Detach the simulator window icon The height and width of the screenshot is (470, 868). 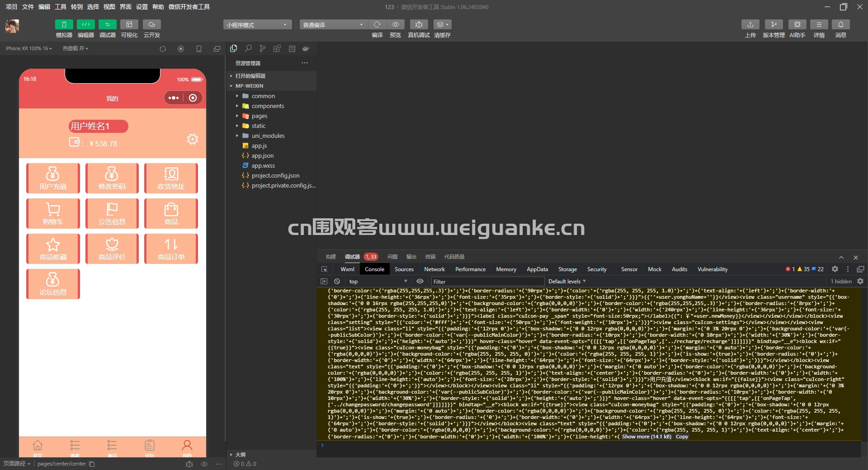217,49
